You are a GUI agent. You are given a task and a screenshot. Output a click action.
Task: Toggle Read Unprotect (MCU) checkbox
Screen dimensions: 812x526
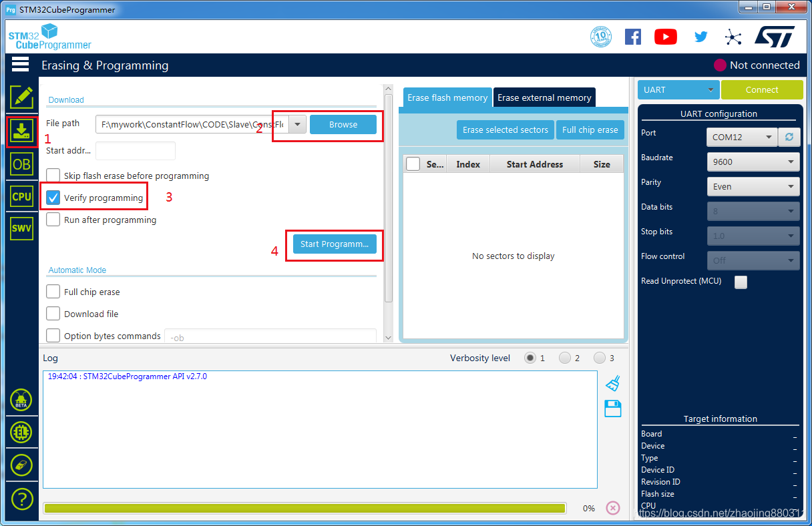(x=741, y=282)
